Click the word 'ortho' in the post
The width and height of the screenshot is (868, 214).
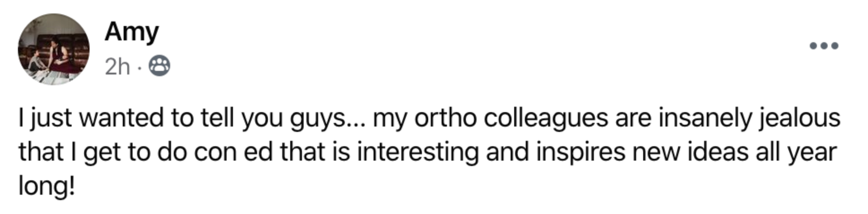pos(445,118)
